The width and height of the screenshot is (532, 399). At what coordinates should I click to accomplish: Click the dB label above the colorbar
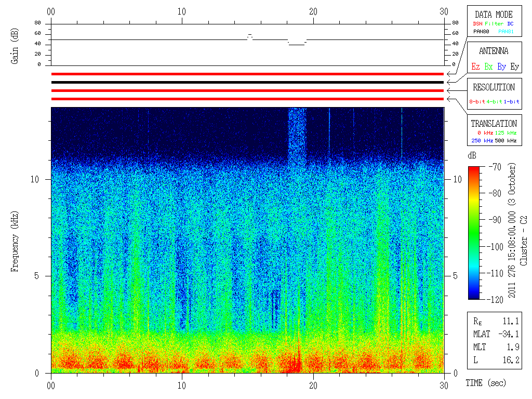(x=472, y=155)
